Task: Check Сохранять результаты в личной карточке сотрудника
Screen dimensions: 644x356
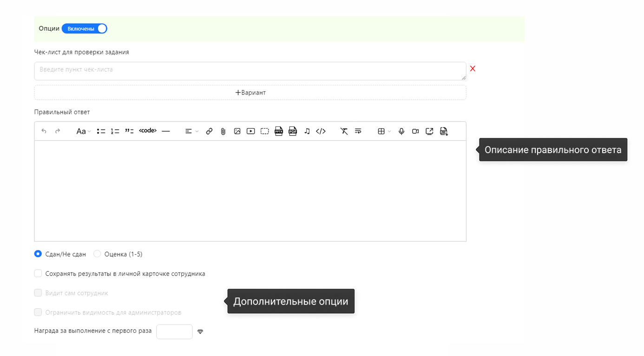Action: click(x=38, y=273)
